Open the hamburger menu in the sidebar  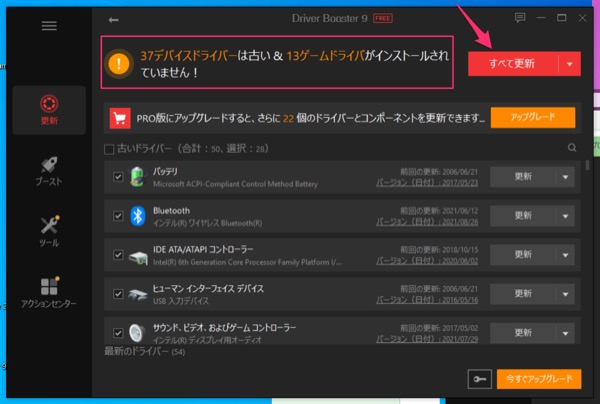[x=49, y=26]
